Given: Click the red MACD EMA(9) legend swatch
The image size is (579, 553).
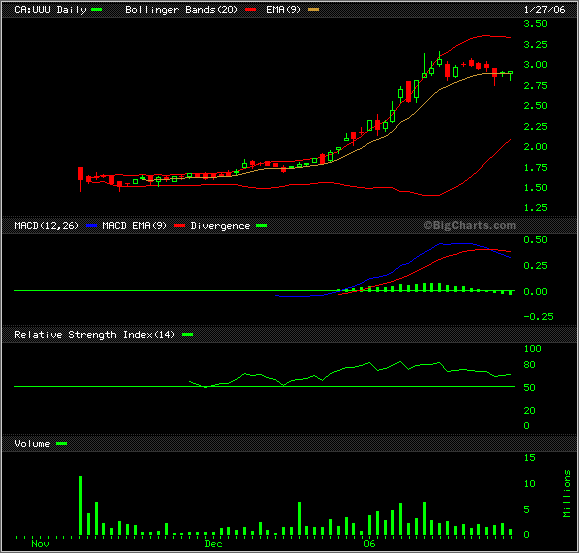Looking at the screenshot, I should pyautogui.click(x=179, y=226).
